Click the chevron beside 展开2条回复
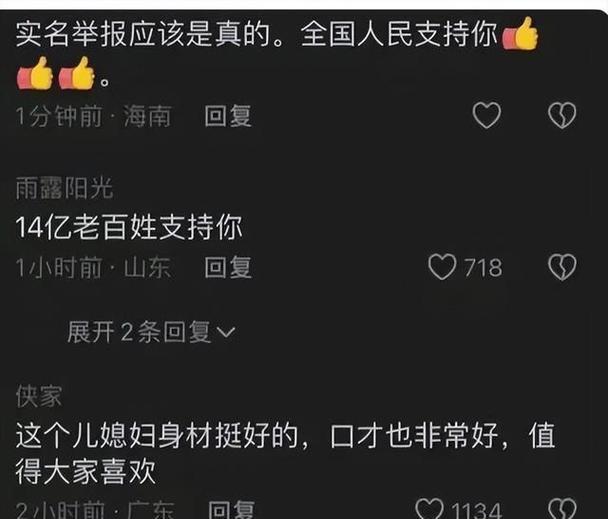Viewport: 608px width, 519px height. [226, 332]
